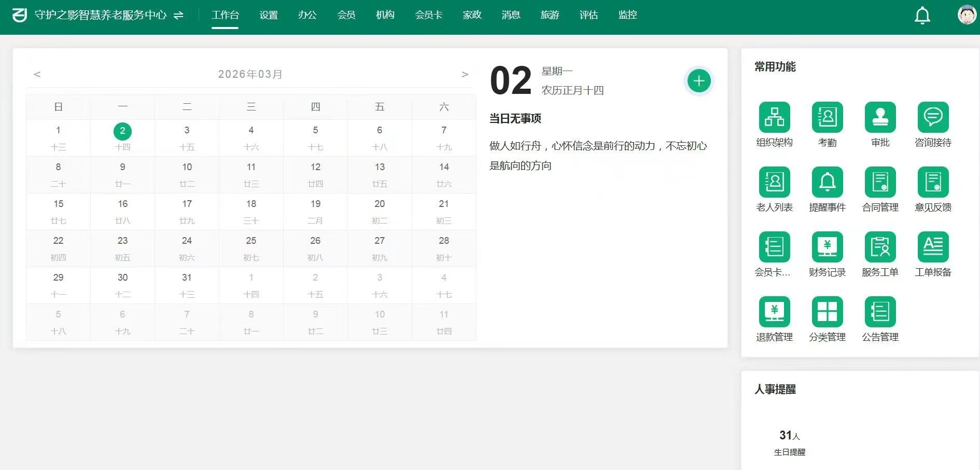
Task: Select March 19 labeled 二月
Action: click(x=315, y=212)
